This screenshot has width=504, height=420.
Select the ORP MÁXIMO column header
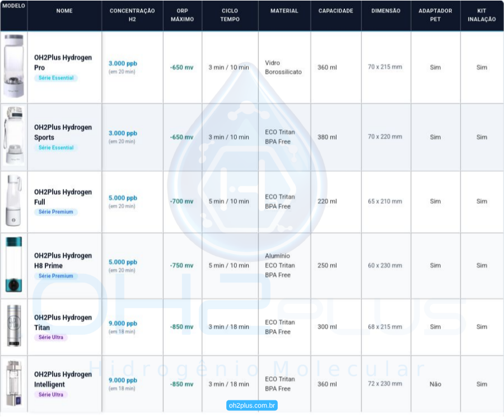coord(182,15)
